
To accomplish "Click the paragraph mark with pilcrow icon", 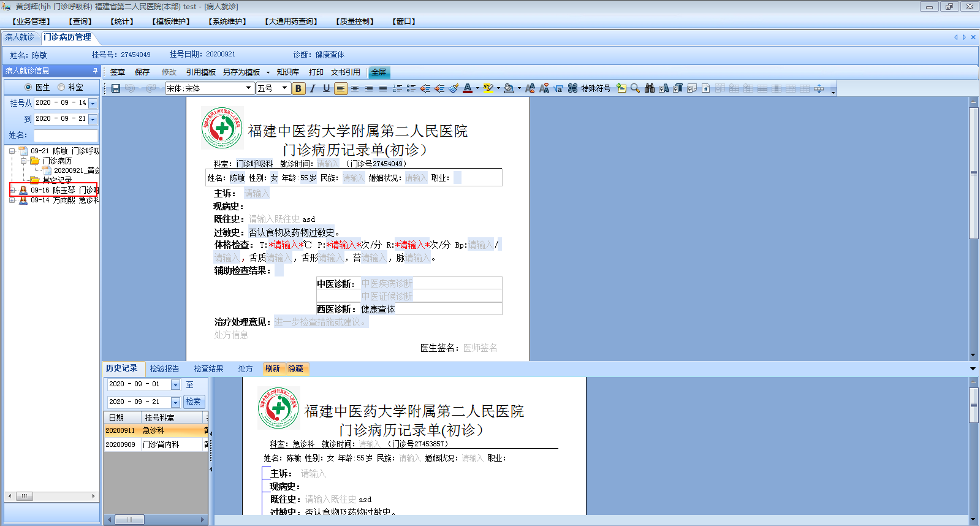I will coord(678,88).
